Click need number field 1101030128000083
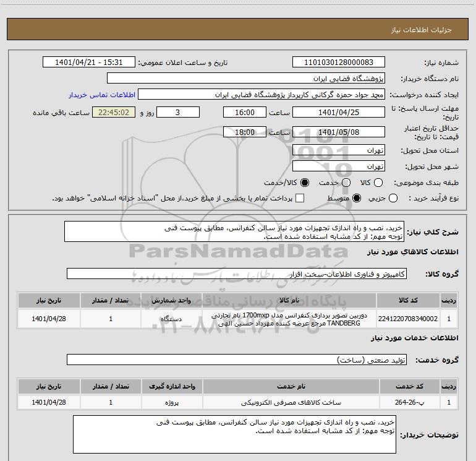 point(339,62)
